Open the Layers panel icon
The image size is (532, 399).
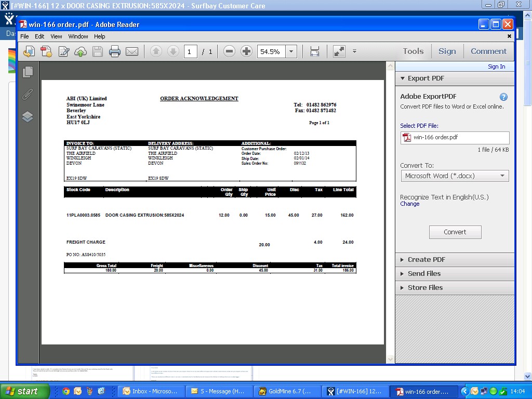pyautogui.click(x=28, y=116)
